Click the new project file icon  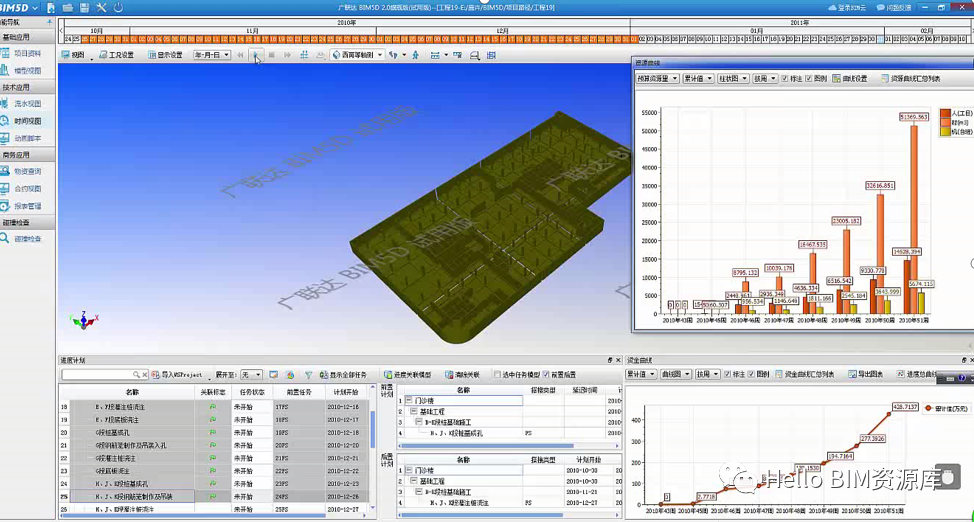pos(51,7)
